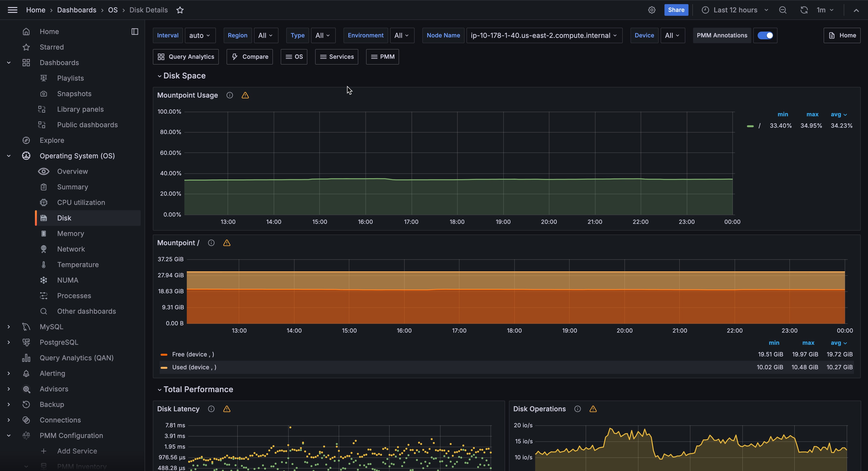
Task: Click the Compare link button
Action: (x=250, y=57)
